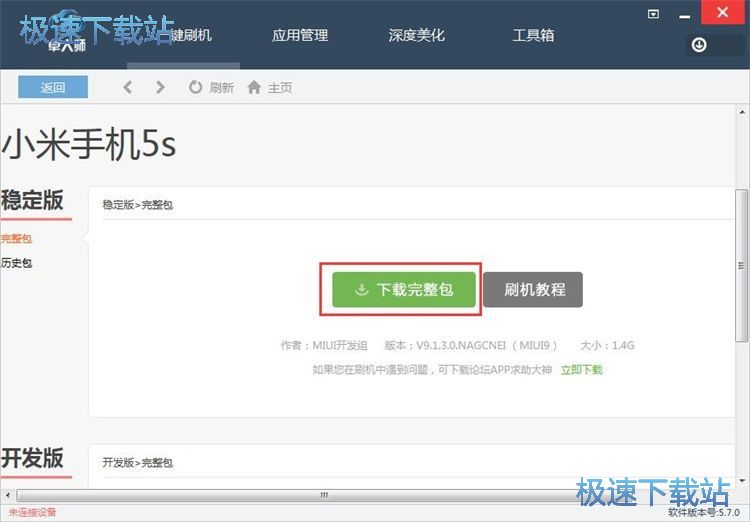Click the outer scrollbar down arrow

(742, 481)
